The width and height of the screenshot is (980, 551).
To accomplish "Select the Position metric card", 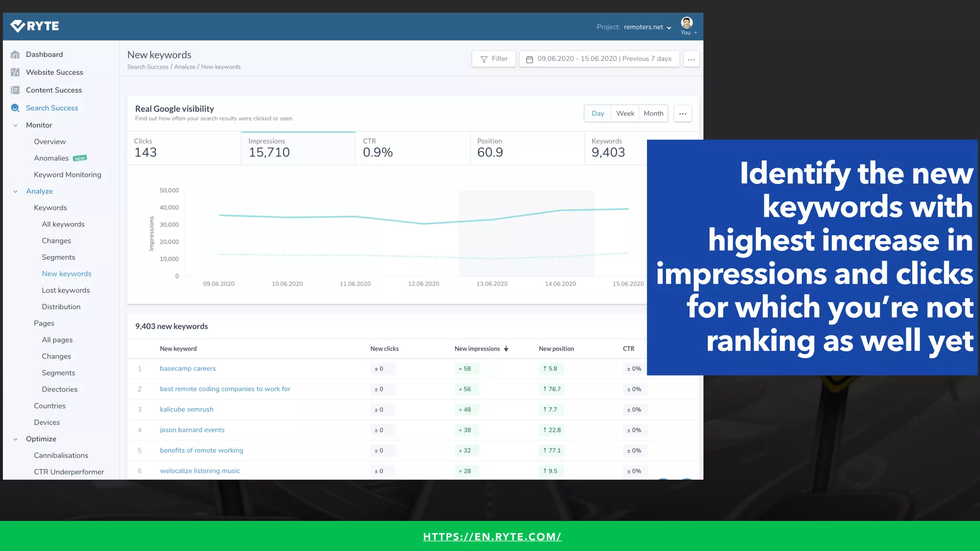I will point(527,148).
